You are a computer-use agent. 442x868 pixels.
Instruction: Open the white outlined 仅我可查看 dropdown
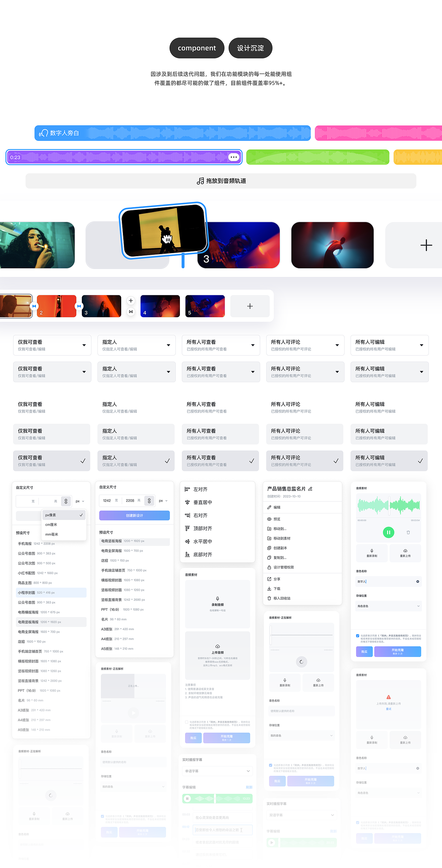[x=52, y=345]
